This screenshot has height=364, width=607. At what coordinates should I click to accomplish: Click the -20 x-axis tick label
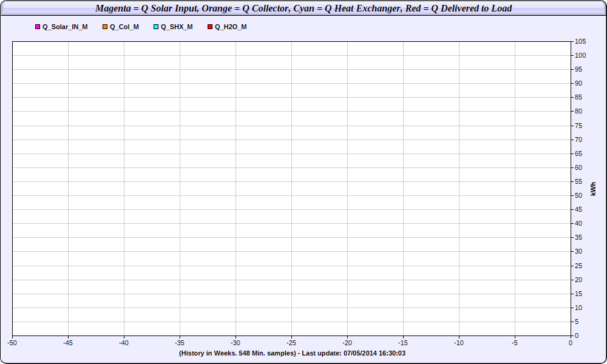[347, 343]
